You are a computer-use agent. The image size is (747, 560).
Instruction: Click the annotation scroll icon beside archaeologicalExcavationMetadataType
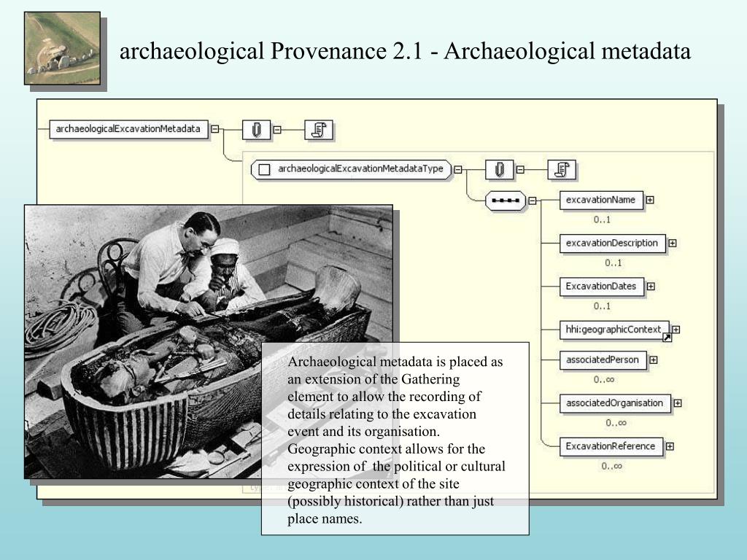pyautogui.click(x=562, y=169)
